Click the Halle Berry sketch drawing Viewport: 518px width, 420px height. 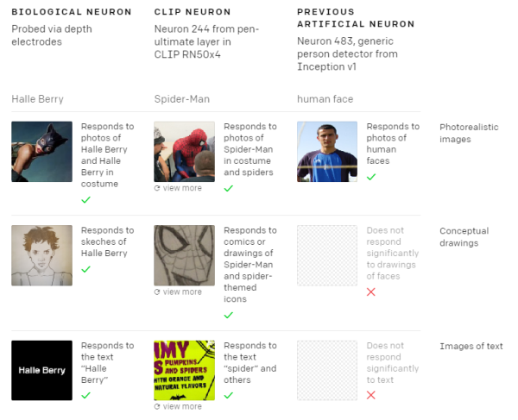pyautogui.click(x=41, y=255)
